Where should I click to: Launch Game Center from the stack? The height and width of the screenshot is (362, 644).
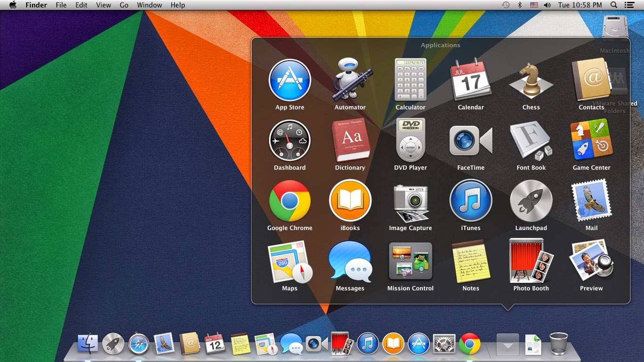[591, 140]
